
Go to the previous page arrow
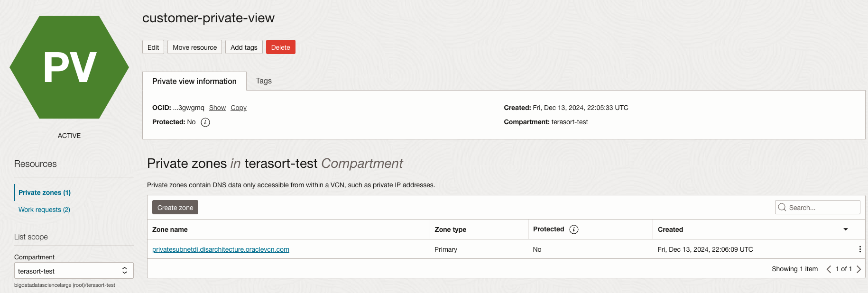[x=829, y=269]
